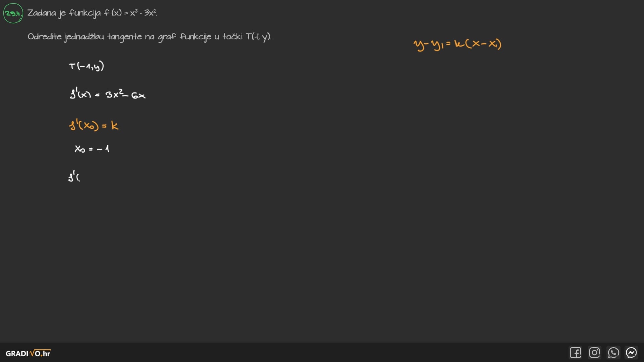Click the unfinished f'( expression being written

(74, 177)
